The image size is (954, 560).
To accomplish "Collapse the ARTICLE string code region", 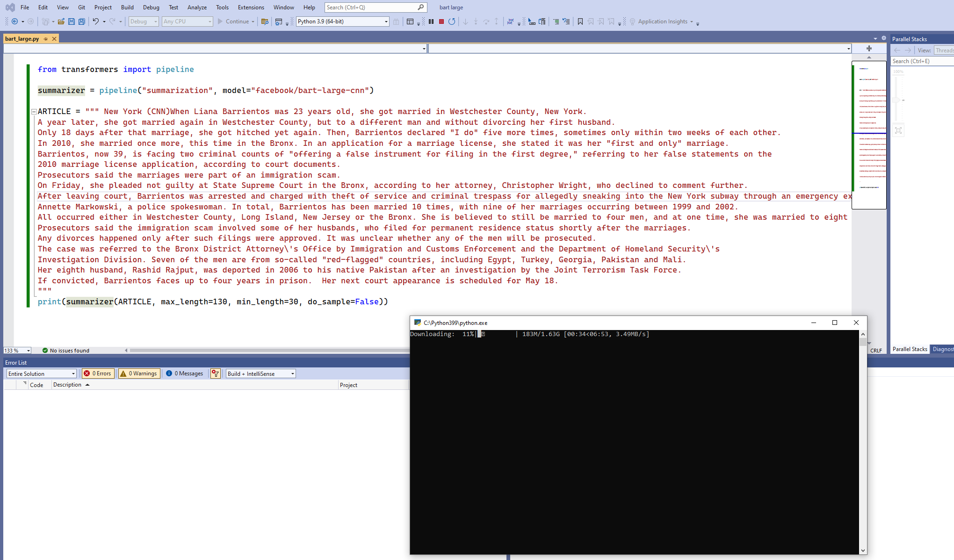I will click(x=34, y=112).
